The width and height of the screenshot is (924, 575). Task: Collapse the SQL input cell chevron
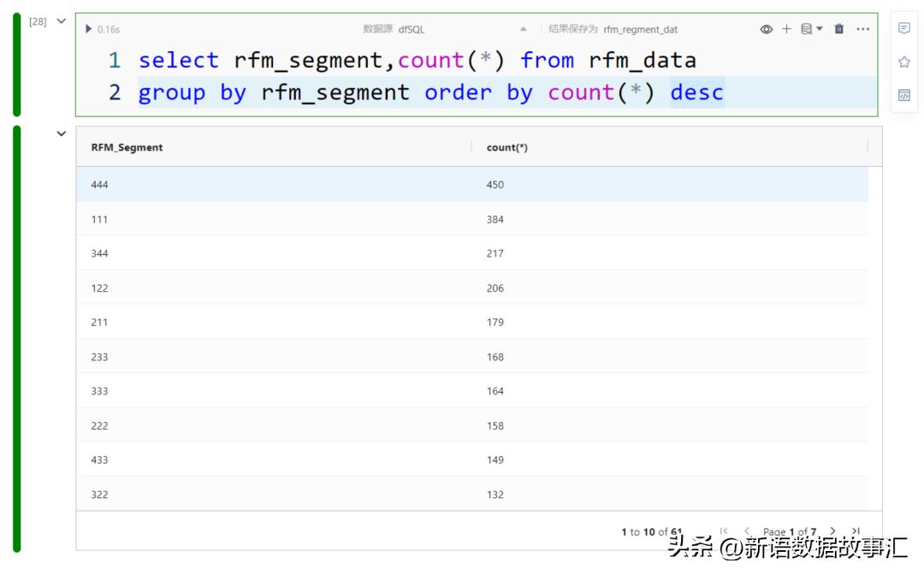pos(61,21)
